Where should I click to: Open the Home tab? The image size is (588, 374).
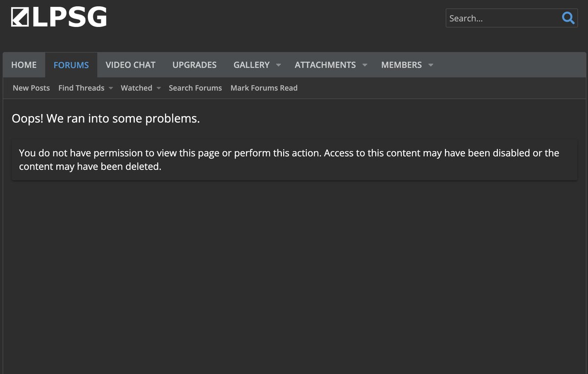click(24, 65)
